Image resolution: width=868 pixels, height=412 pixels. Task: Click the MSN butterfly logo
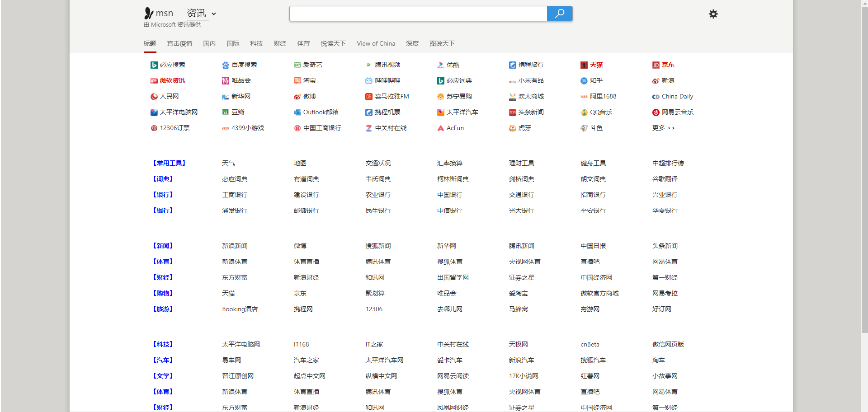click(x=149, y=14)
